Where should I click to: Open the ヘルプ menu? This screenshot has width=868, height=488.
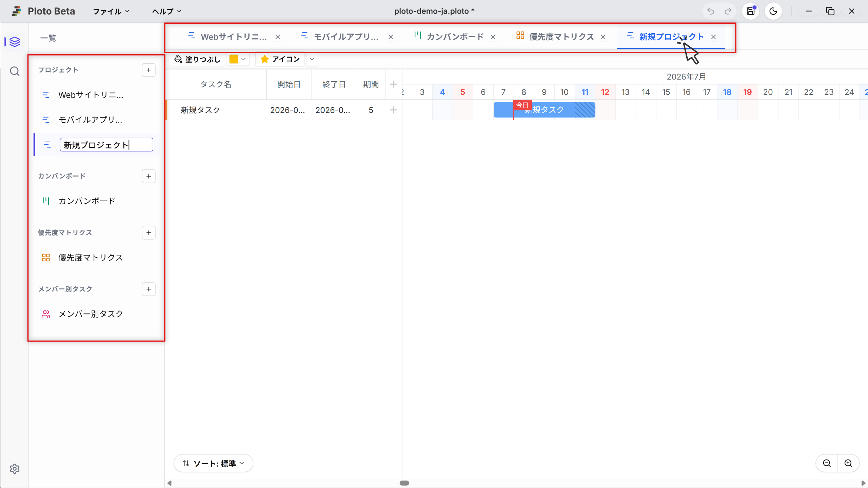(166, 11)
